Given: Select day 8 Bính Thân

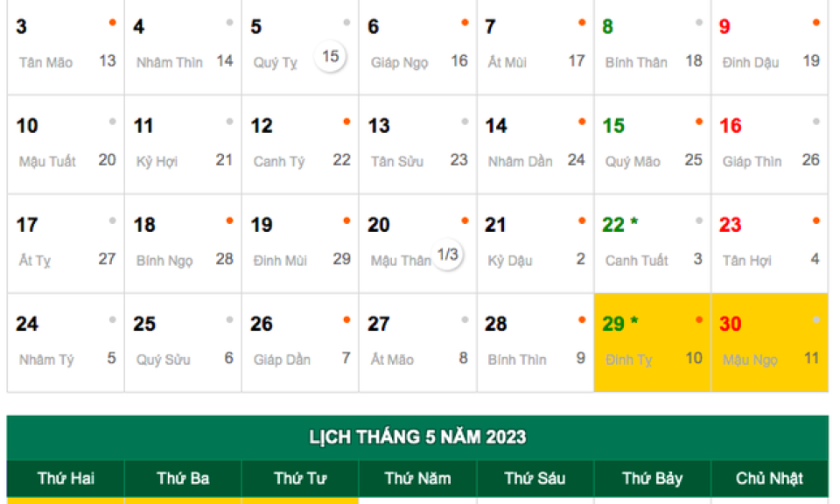Looking at the screenshot, I should (653, 46).
